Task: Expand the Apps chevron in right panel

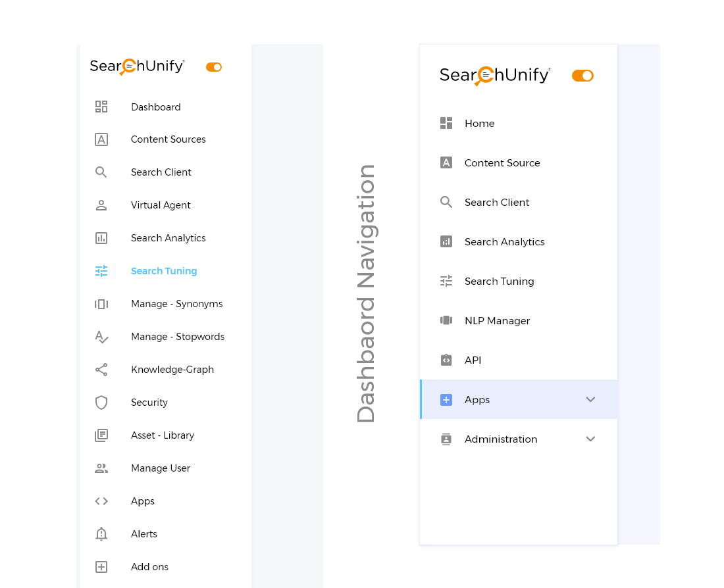Action: [x=590, y=400]
